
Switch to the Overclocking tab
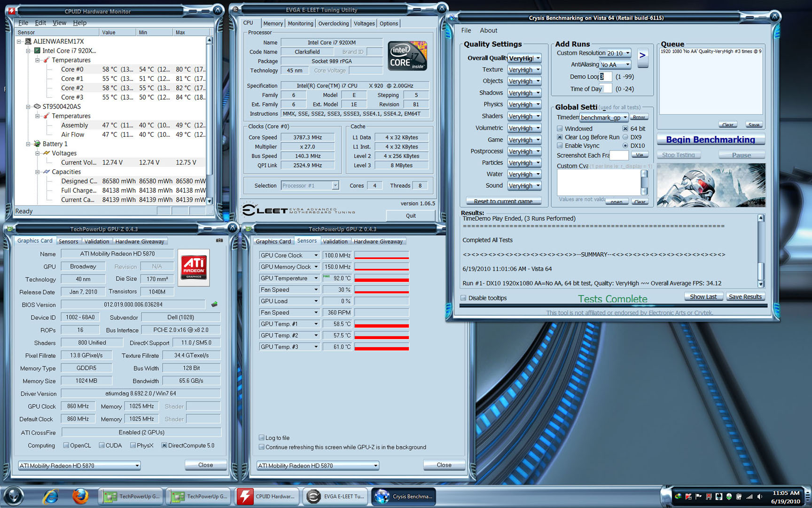(333, 24)
